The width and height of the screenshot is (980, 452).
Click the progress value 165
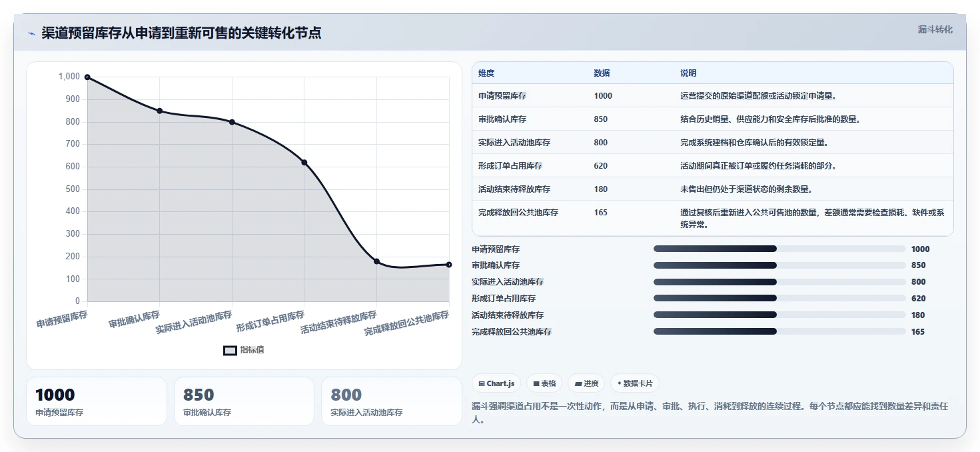pos(918,332)
